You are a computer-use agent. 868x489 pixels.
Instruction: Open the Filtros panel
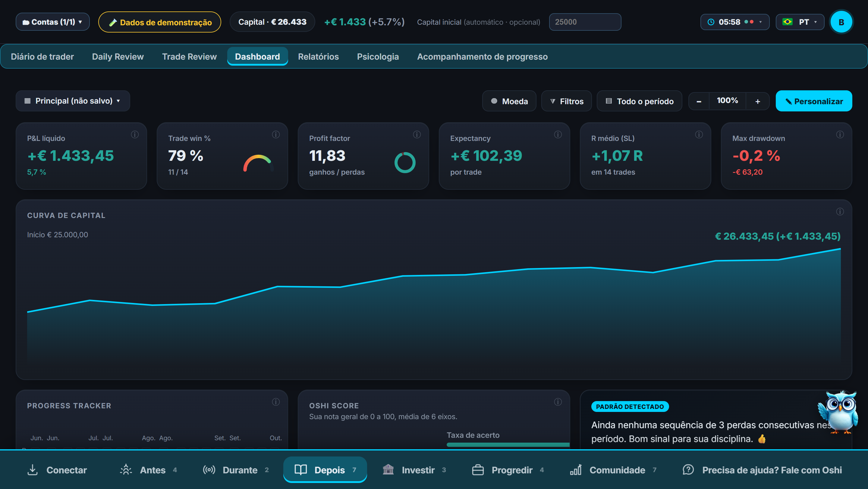[566, 101]
